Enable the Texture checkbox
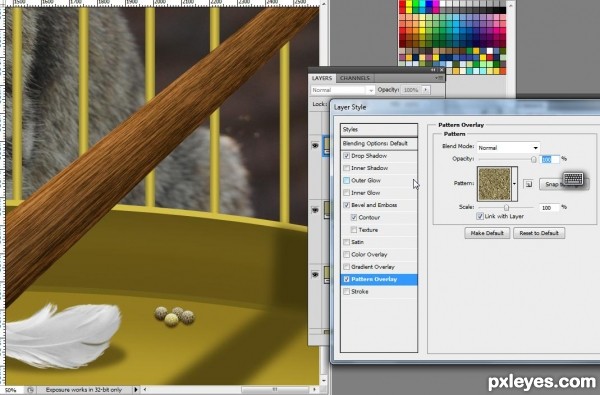Viewport: 600px width, 395px height. 354,230
